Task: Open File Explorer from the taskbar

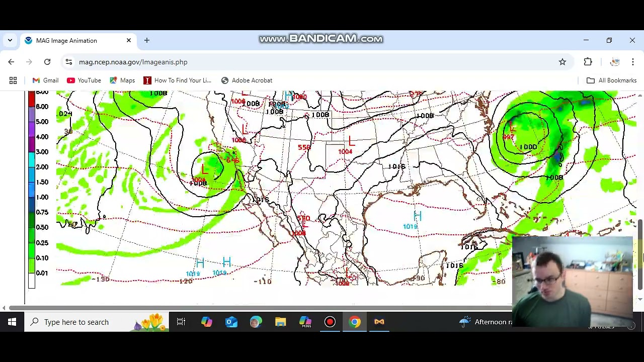Action: pyautogui.click(x=280, y=322)
